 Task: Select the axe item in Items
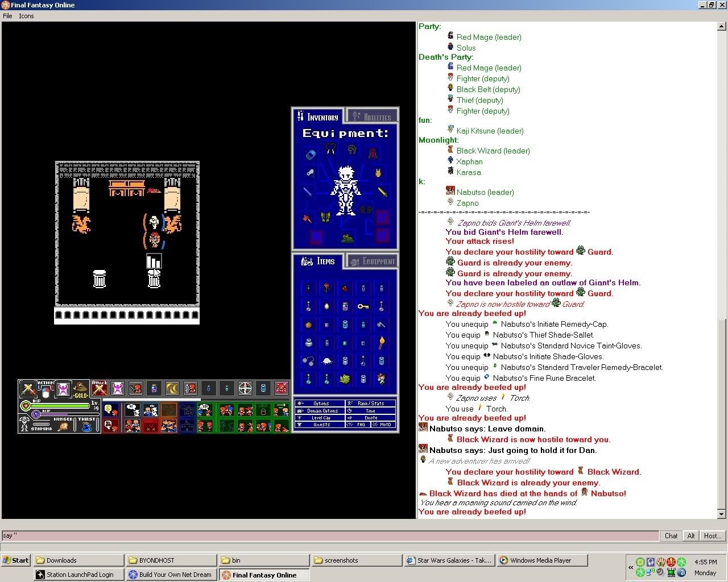pos(381,325)
